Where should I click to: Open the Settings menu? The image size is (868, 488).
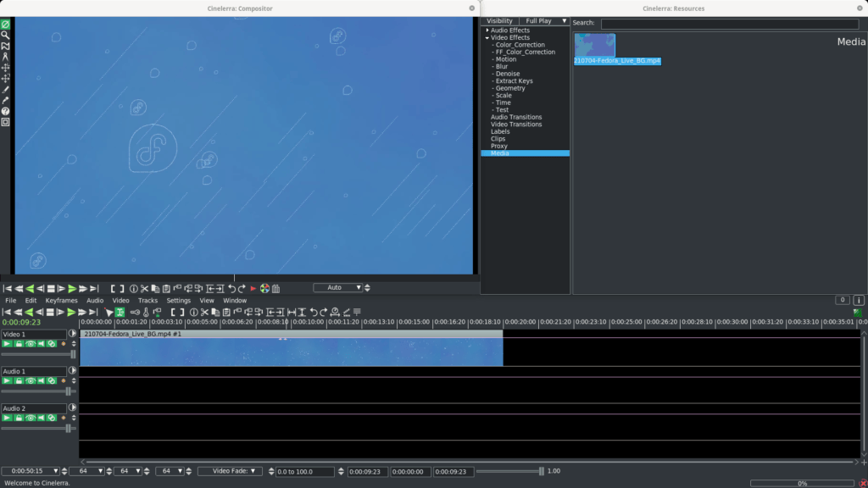pyautogui.click(x=178, y=301)
